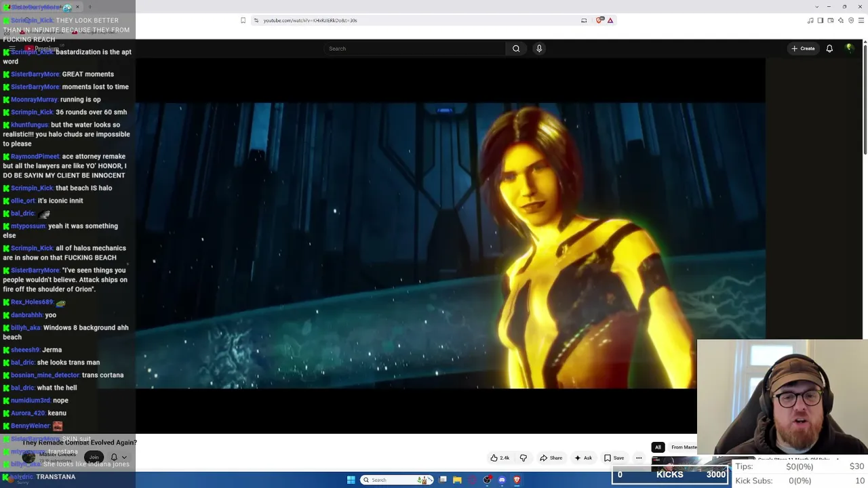Click the 'Kick Subs:' row in stream overlay
Screen dimensions: 868x488
point(800,481)
